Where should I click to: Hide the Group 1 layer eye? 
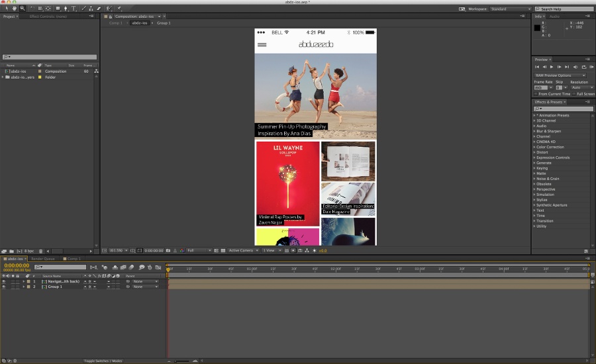point(4,287)
